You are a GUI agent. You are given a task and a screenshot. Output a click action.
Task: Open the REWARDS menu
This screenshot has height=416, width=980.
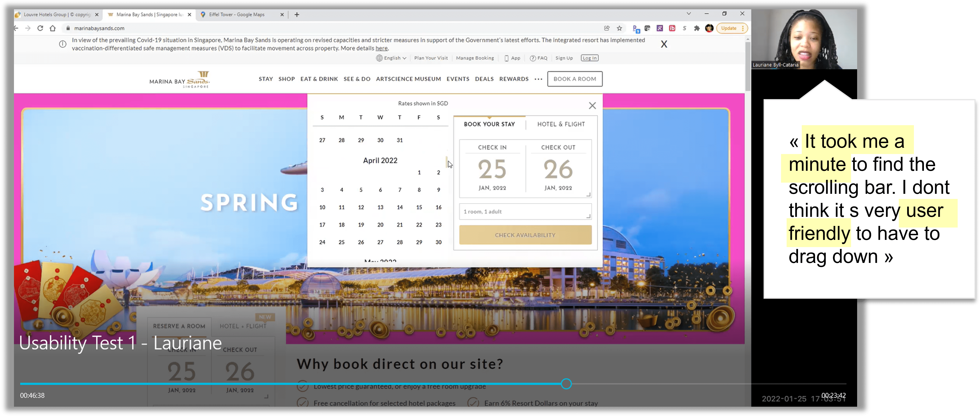coord(514,79)
